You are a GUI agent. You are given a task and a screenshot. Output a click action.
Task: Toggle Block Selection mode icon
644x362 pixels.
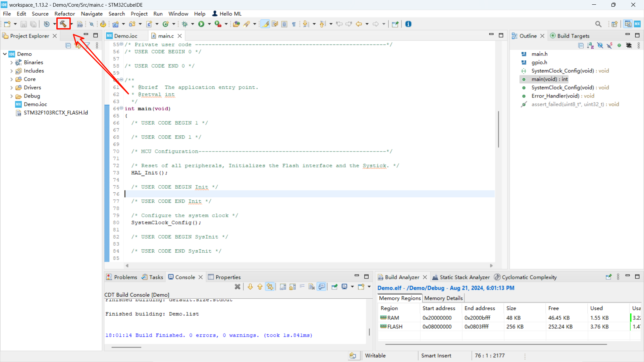tap(284, 24)
